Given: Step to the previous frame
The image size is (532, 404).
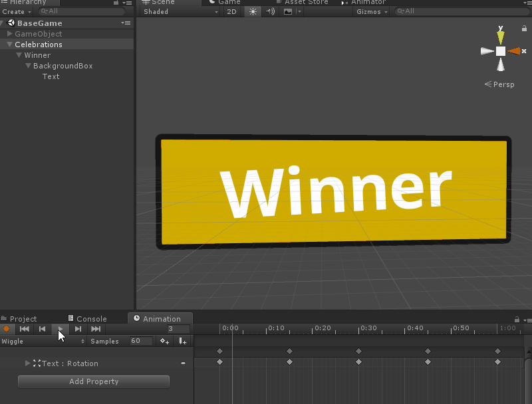Looking at the screenshot, I should pos(42,329).
